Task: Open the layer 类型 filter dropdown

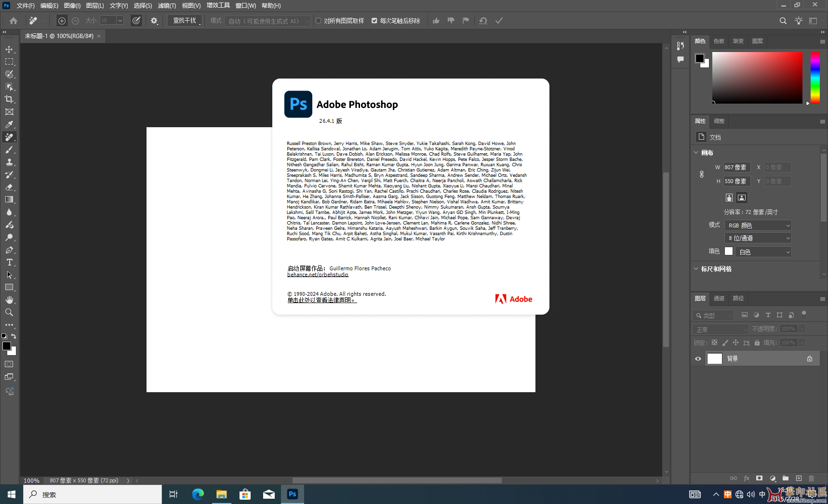Action: pyautogui.click(x=713, y=315)
